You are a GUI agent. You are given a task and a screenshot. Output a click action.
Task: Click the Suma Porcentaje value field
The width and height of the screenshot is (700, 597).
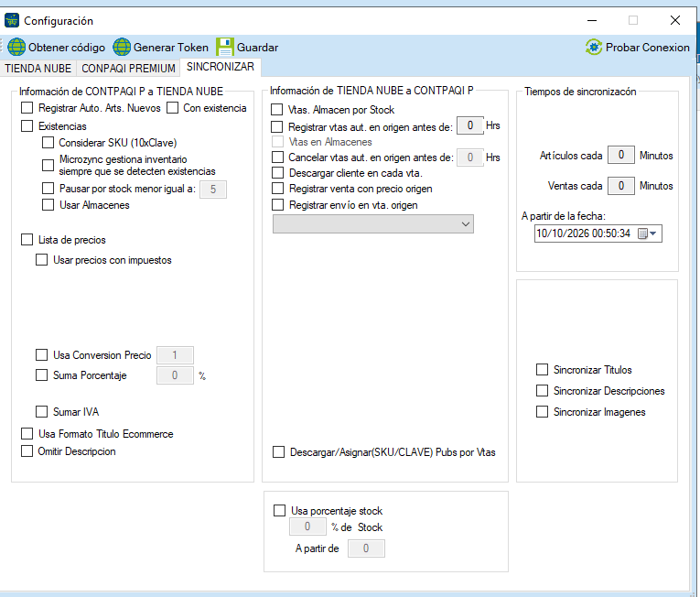175,375
